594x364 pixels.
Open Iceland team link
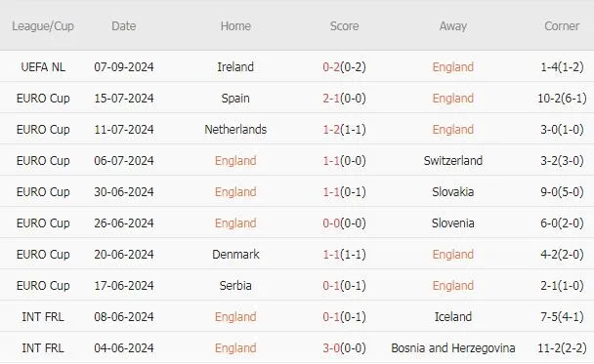point(453,317)
